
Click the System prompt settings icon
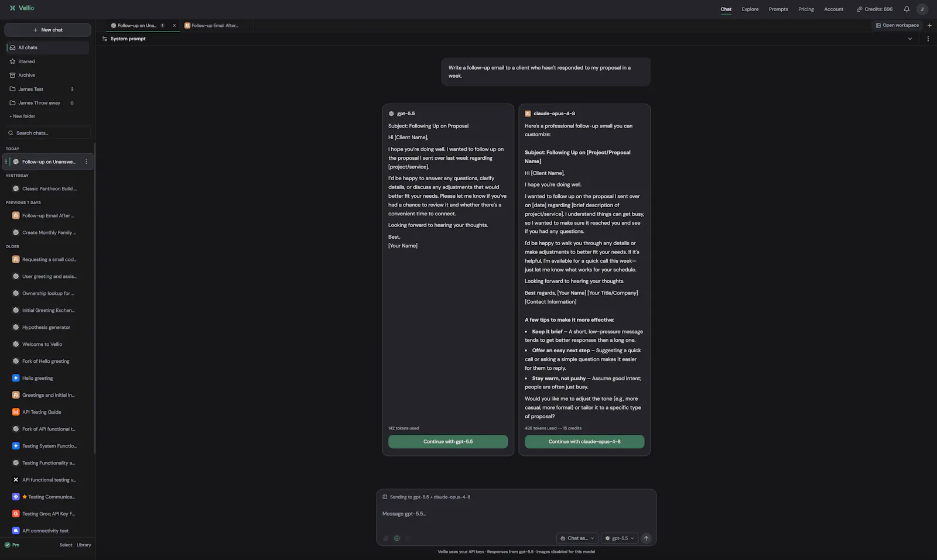pyautogui.click(x=105, y=39)
